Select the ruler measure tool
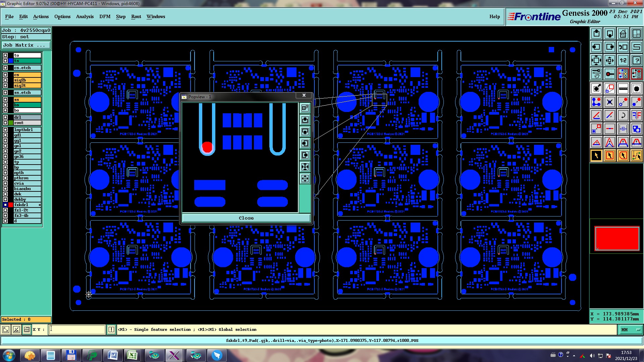 click(x=623, y=88)
